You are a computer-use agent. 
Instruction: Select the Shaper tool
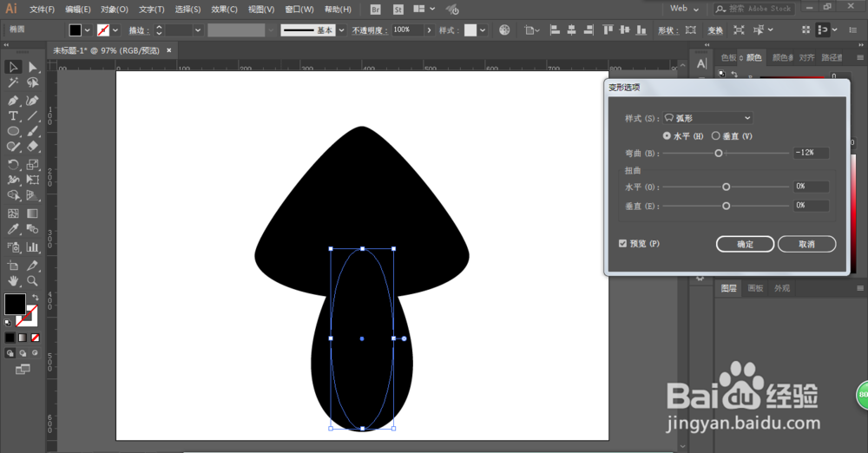point(13,147)
